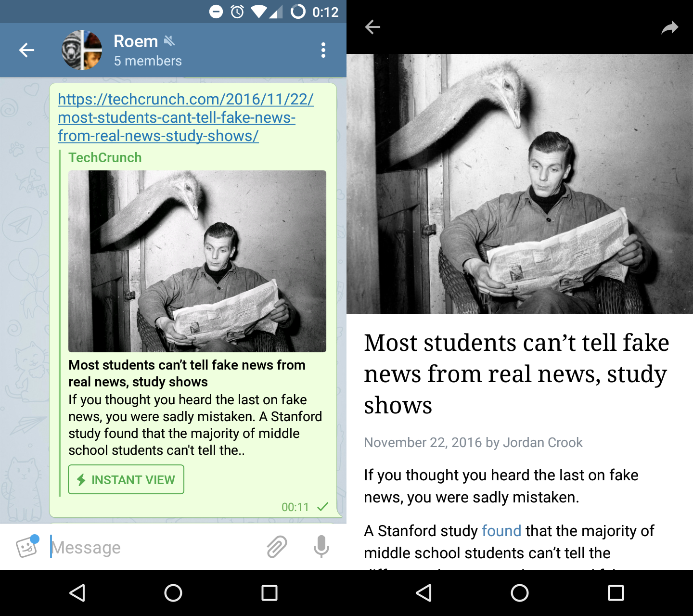The width and height of the screenshot is (693, 616).
Task: Tap the TechCrunch site name label
Action: click(105, 158)
